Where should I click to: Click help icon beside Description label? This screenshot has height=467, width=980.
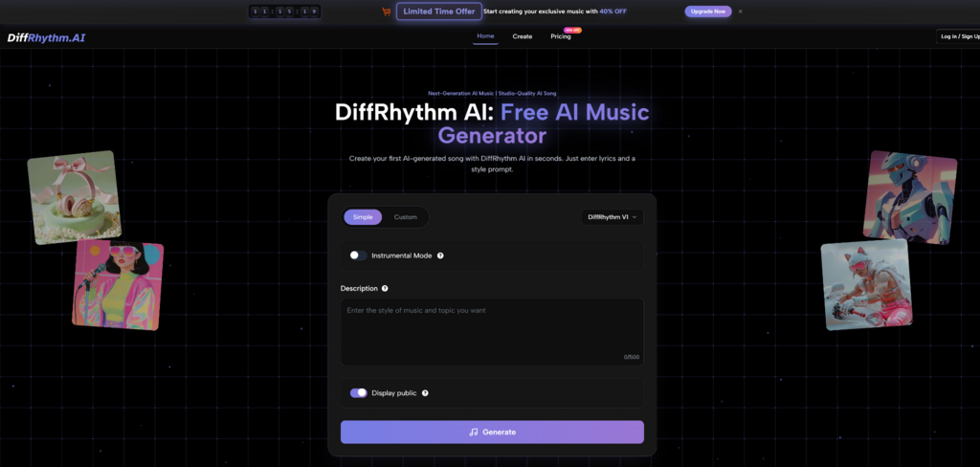(385, 288)
